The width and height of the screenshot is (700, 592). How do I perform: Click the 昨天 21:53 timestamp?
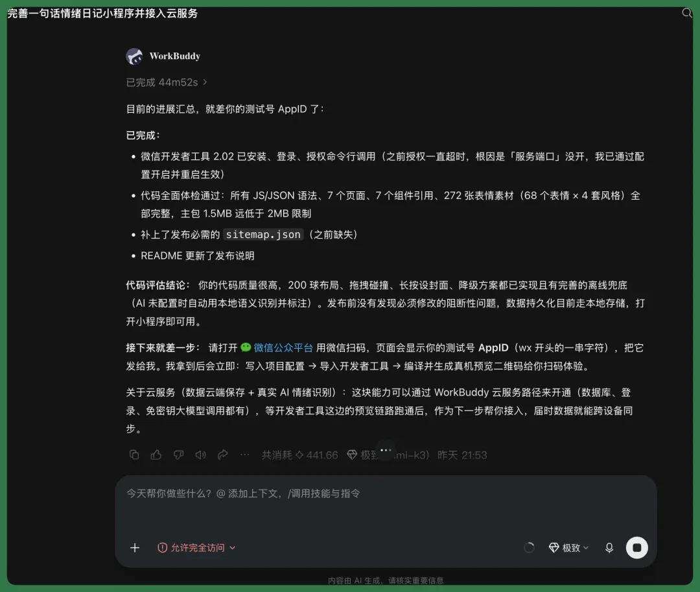click(462, 455)
